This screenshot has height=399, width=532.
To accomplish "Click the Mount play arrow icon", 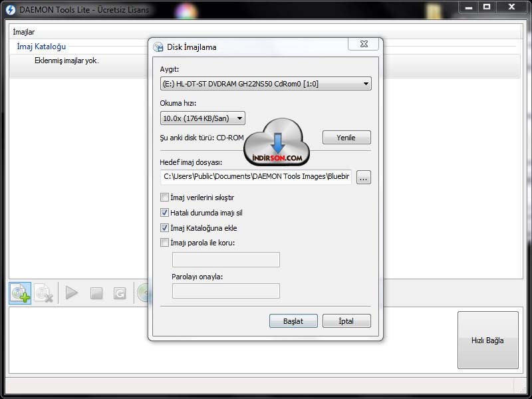I will 72,293.
